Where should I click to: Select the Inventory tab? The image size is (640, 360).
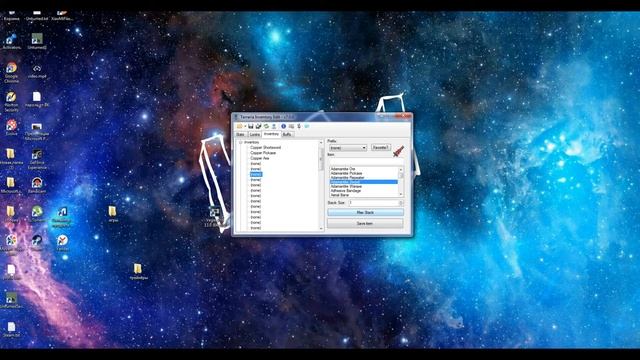pos(271,134)
